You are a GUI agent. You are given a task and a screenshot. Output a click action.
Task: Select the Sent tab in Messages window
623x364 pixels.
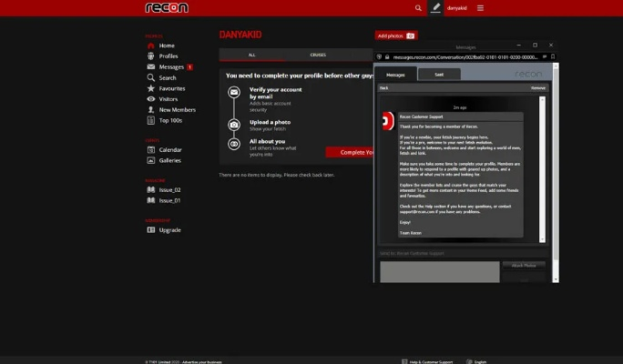(439, 75)
